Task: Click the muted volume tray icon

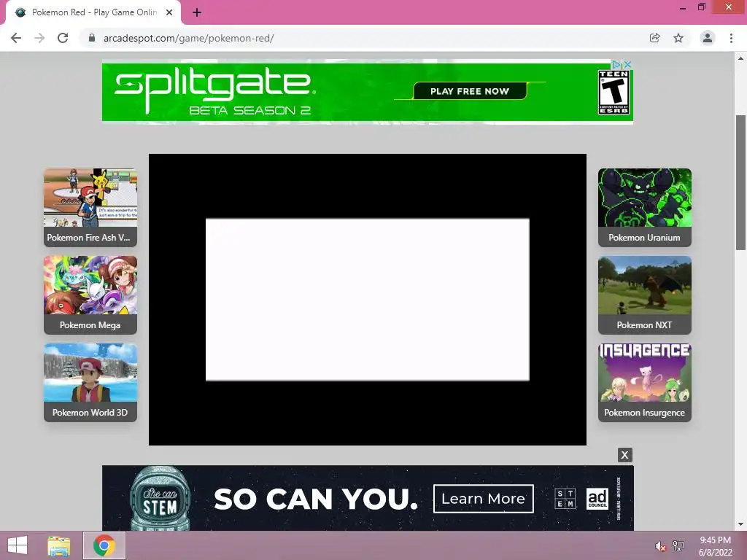Action: [660, 547]
